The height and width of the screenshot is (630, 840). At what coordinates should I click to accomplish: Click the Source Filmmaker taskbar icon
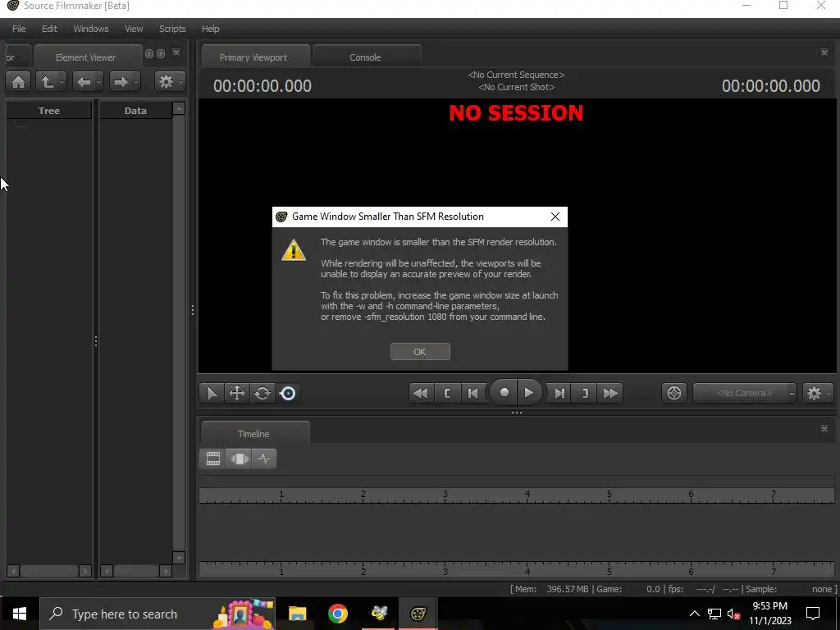(x=418, y=614)
